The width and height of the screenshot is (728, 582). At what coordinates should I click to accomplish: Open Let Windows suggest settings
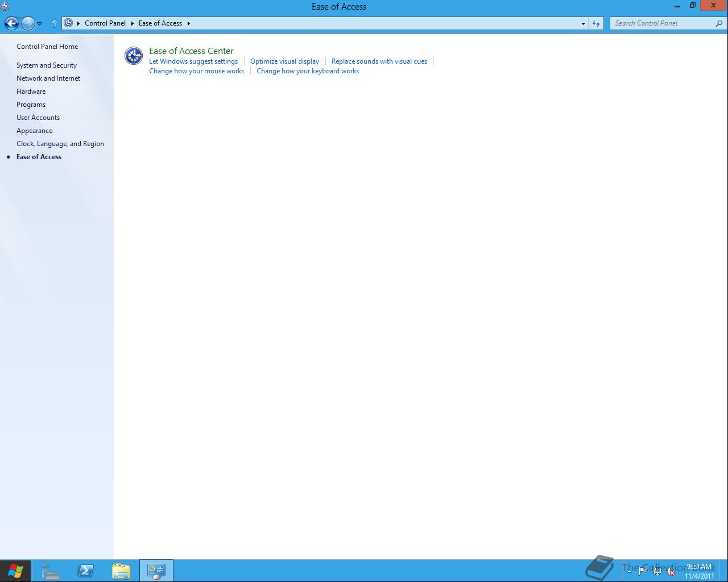[193, 61]
